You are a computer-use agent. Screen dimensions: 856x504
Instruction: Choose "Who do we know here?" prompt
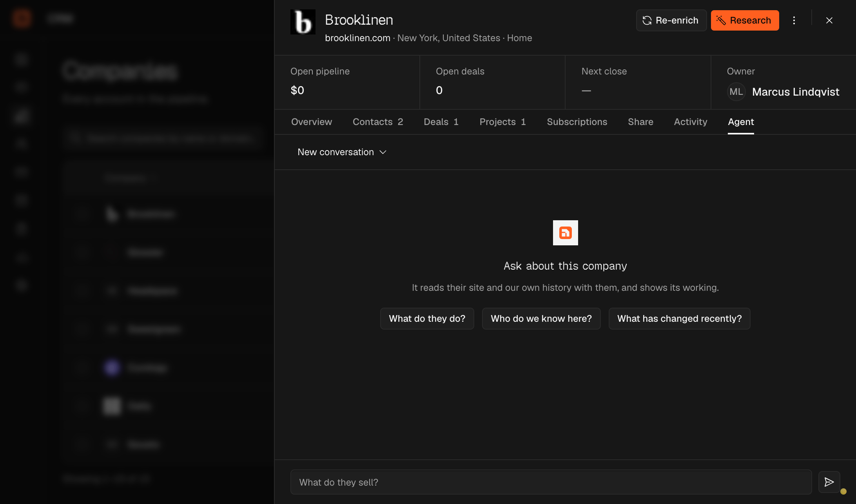[541, 319]
